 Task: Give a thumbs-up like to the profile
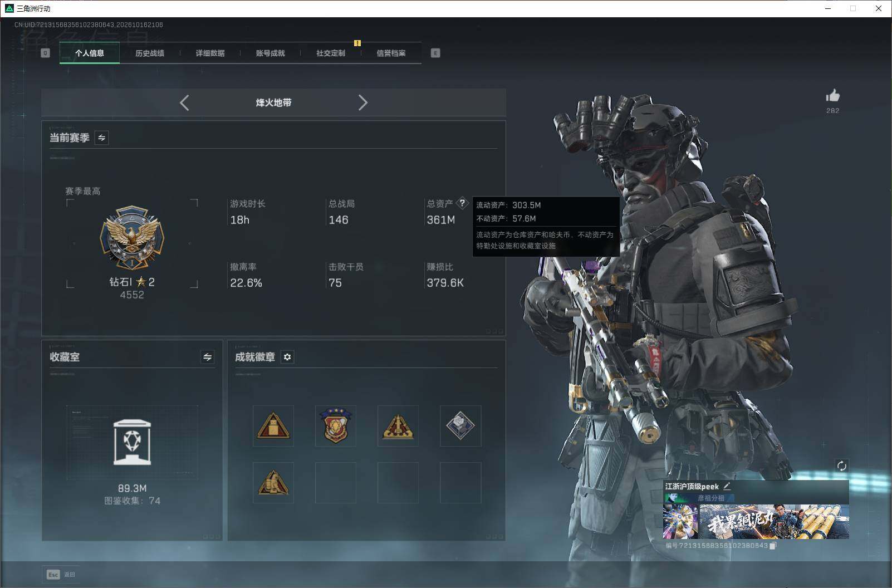click(x=833, y=95)
